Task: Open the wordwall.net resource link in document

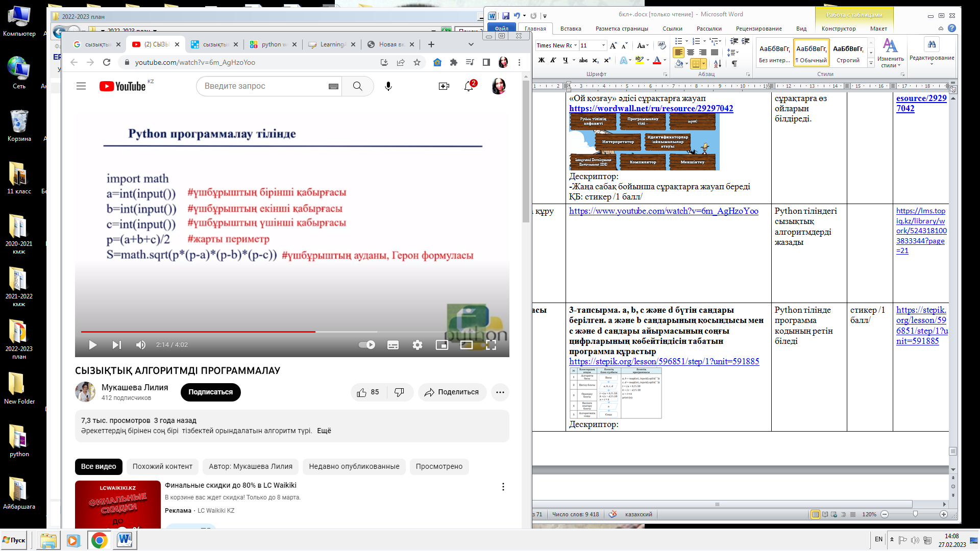Action: pos(651,108)
